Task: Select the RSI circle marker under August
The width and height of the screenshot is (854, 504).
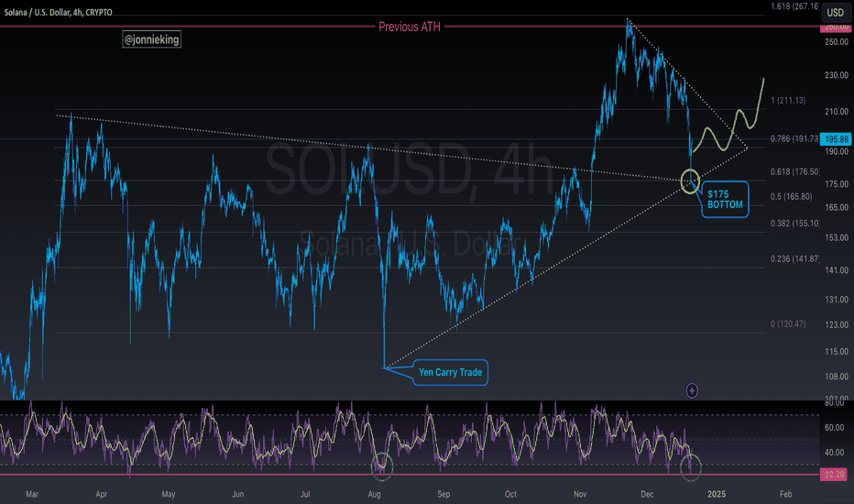Action: (382, 466)
